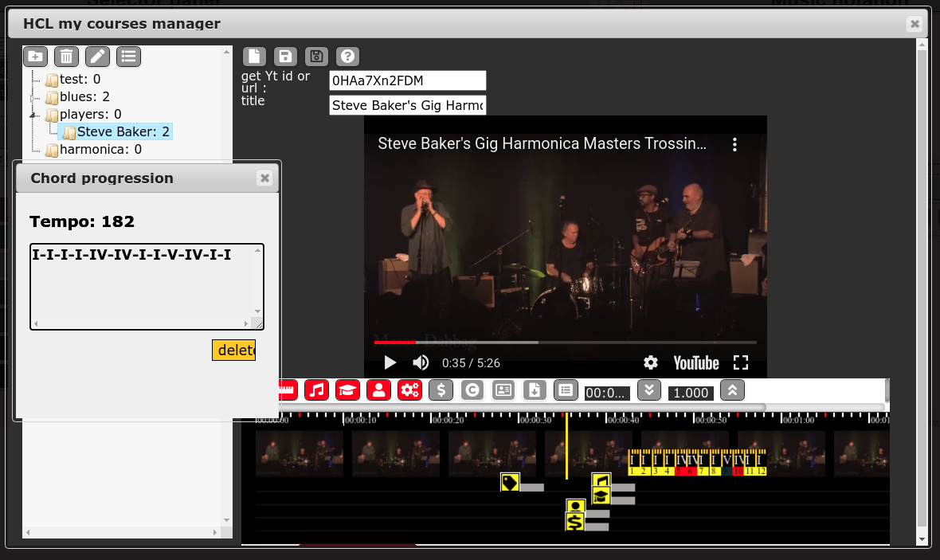Click the YouTube logo in player

coord(696,362)
